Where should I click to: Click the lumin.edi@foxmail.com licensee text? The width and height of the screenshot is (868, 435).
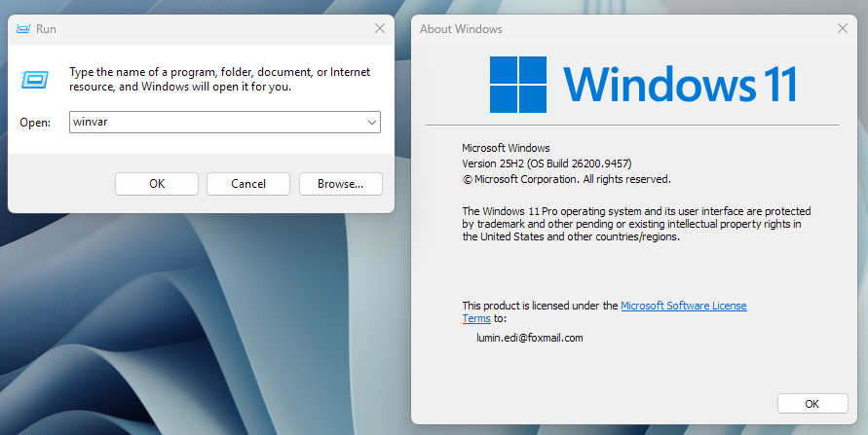pyautogui.click(x=530, y=338)
